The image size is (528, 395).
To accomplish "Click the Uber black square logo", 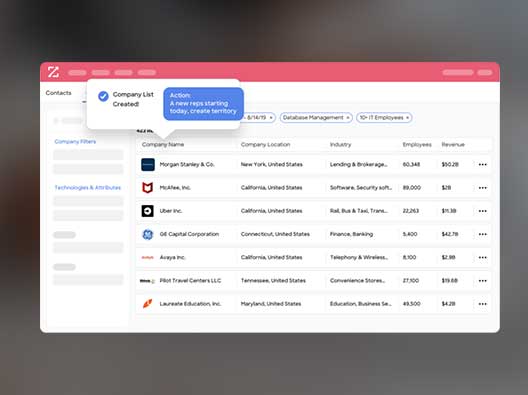I will click(x=147, y=211).
